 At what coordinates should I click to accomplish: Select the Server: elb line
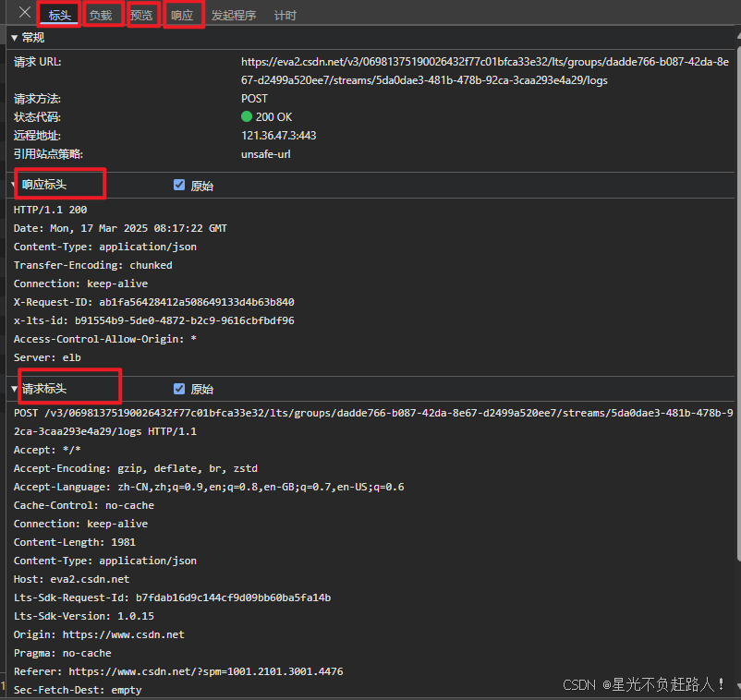[x=47, y=357]
